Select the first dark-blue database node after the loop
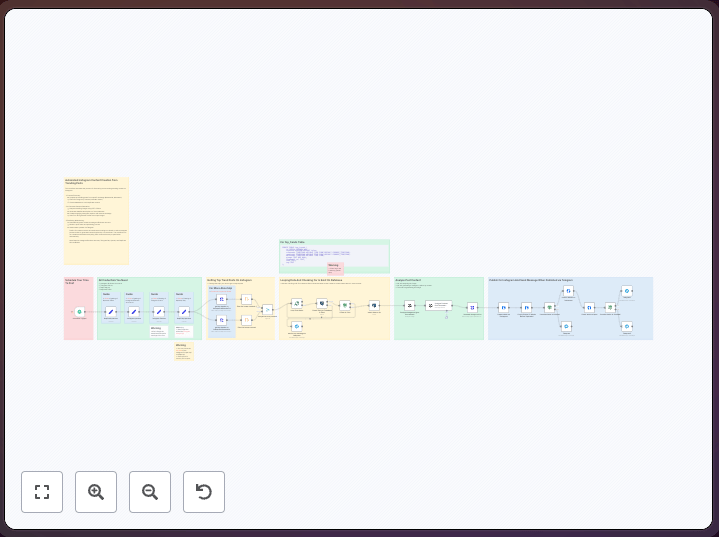This screenshot has width=719, height=537. pyautogui.click(x=322, y=304)
